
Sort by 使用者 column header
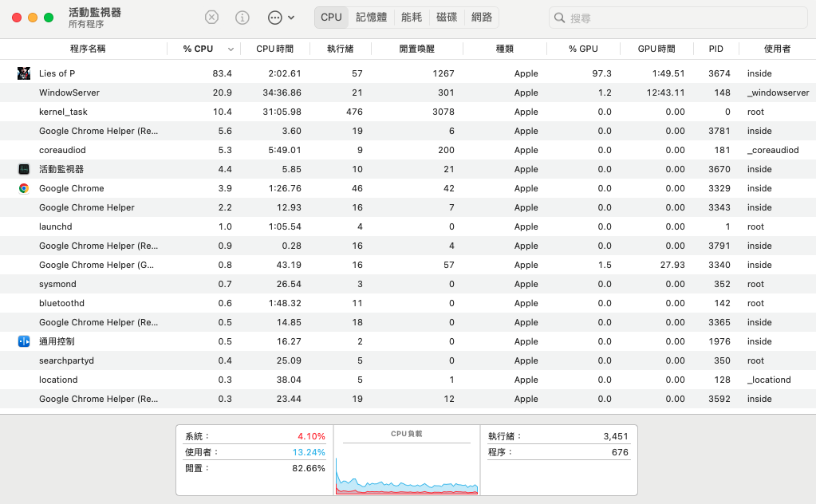[778, 49]
